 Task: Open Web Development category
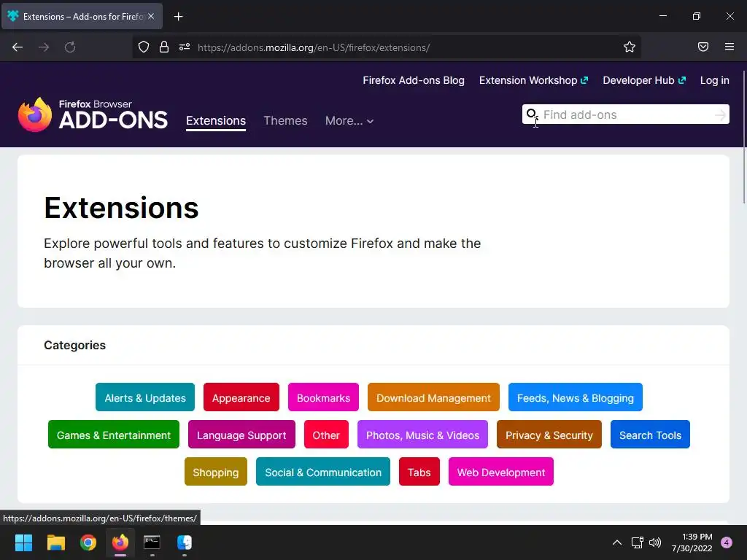pos(501,472)
